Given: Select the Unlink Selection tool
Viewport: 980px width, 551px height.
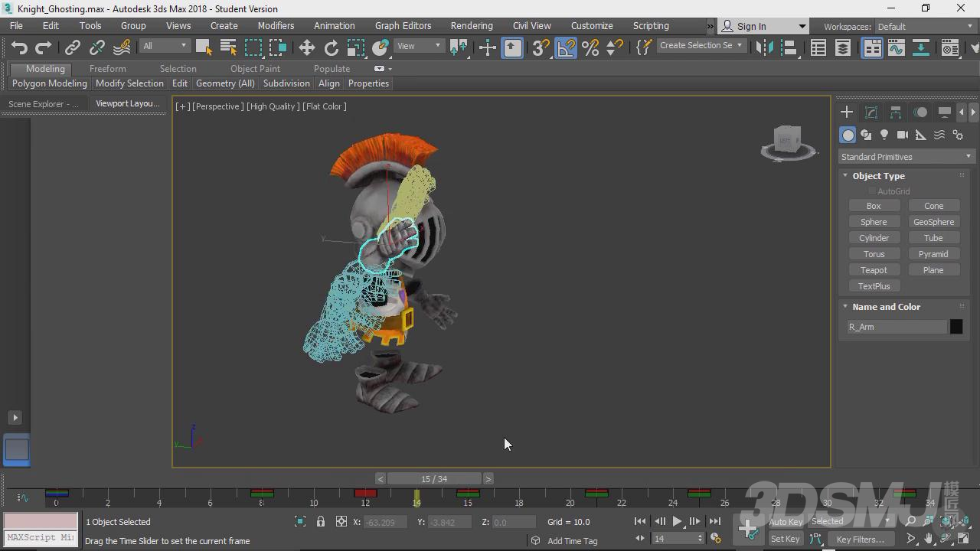Looking at the screenshot, I should [96, 47].
